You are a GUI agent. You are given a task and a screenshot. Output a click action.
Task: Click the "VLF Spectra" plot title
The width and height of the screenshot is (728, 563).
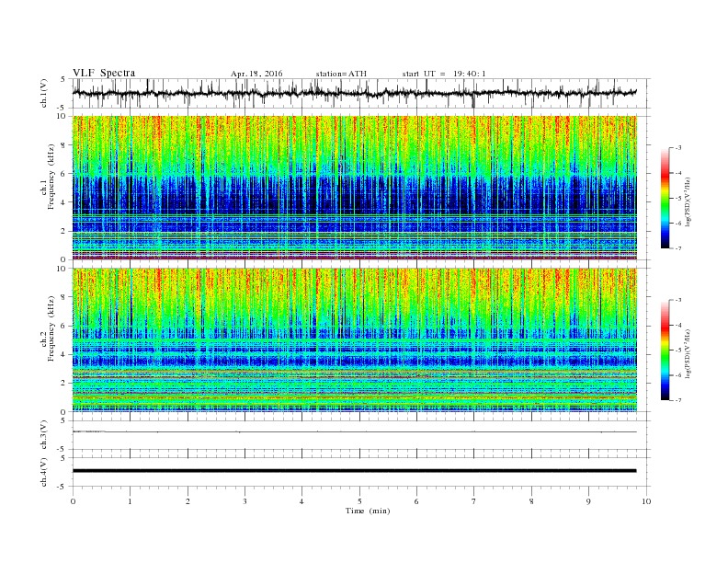(x=104, y=73)
